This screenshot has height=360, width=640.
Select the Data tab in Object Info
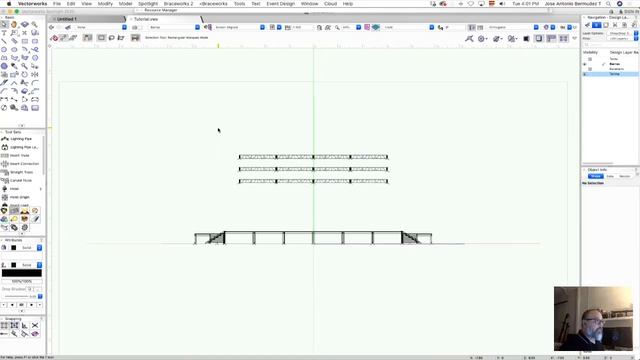click(x=610, y=176)
